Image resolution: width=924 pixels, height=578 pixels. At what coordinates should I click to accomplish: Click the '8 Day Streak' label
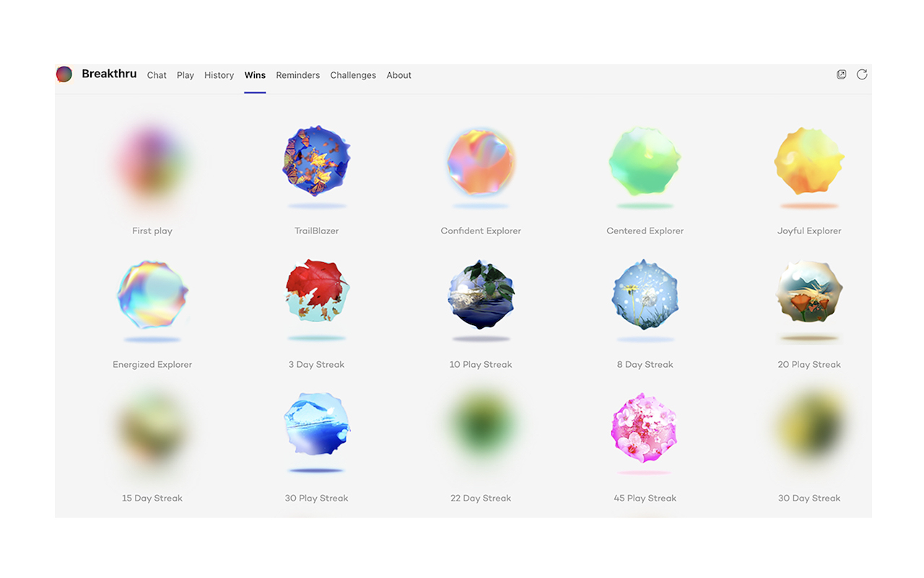[645, 365]
